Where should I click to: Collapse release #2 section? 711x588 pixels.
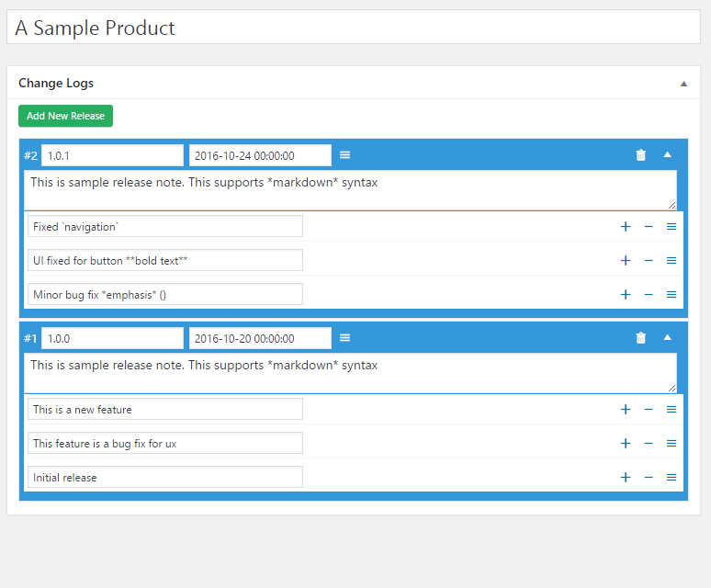668,155
